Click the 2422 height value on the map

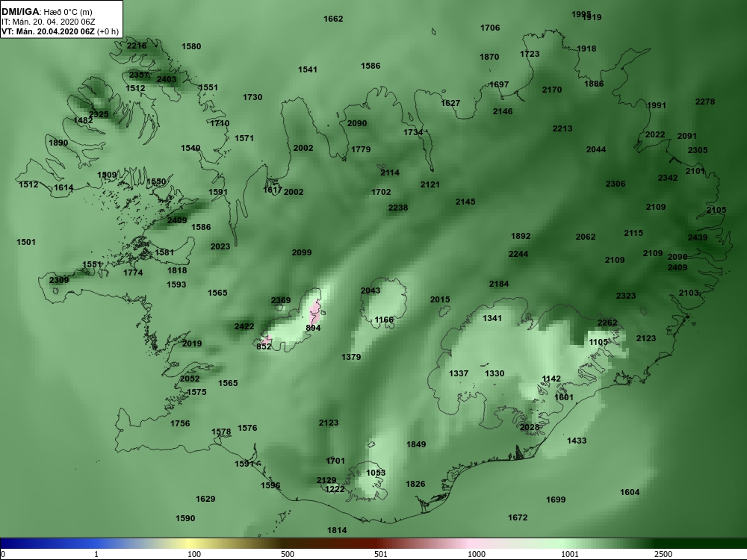(x=244, y=326)
